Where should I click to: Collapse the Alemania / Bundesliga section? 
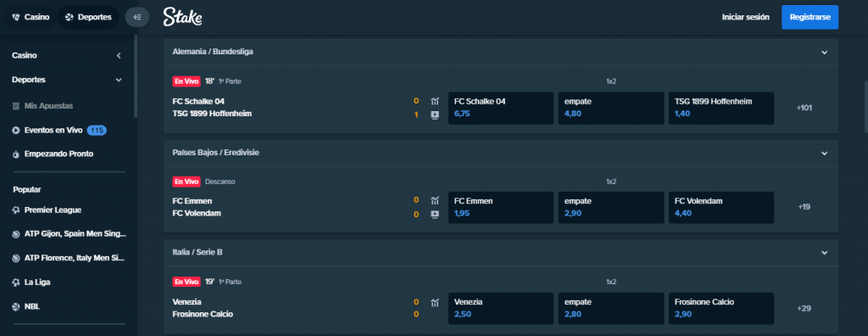pyautogui.click(x=824, y=52)
